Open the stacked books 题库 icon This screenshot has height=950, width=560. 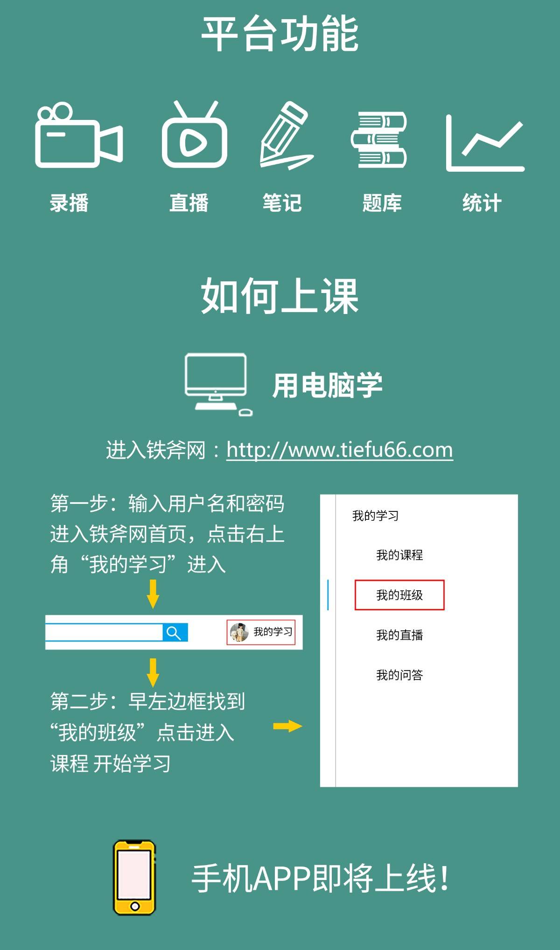click(379, 140)
